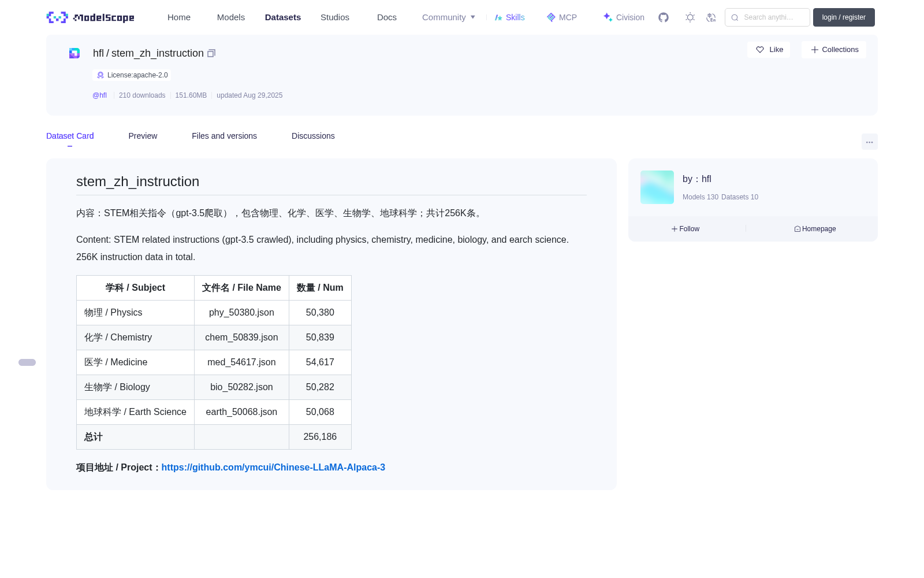Open the three-dot more options button
Image resolution: width=924 pixels, height=578 pixels.
coord(869,142)
